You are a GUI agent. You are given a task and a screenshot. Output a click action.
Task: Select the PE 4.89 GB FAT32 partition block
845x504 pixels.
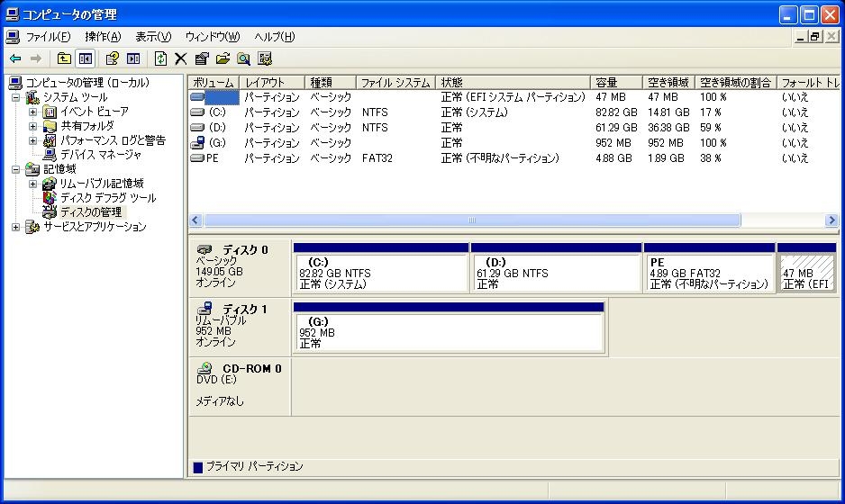(x=709, y=267)
